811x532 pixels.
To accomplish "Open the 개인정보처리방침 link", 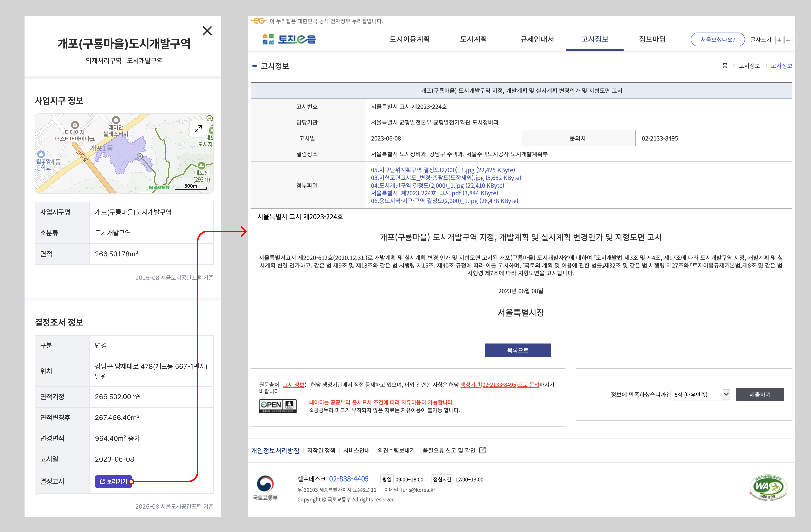I will pyautogui.click(x=275, y=450).
